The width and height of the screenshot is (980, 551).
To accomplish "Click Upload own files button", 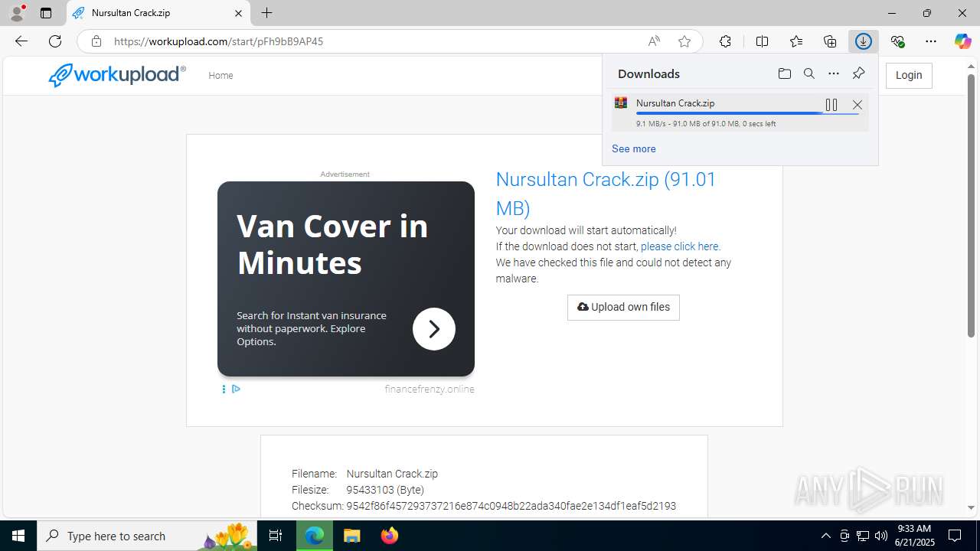I will pos(623,307).
